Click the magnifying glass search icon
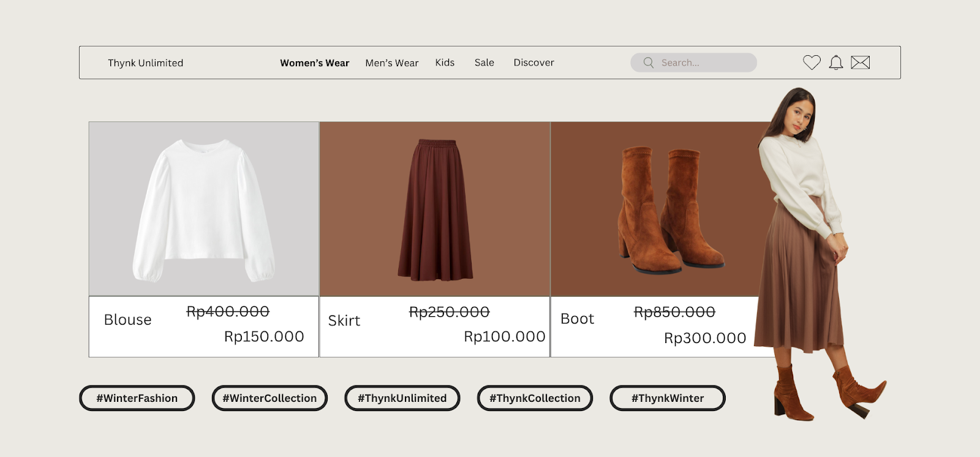 click(649, 62)
